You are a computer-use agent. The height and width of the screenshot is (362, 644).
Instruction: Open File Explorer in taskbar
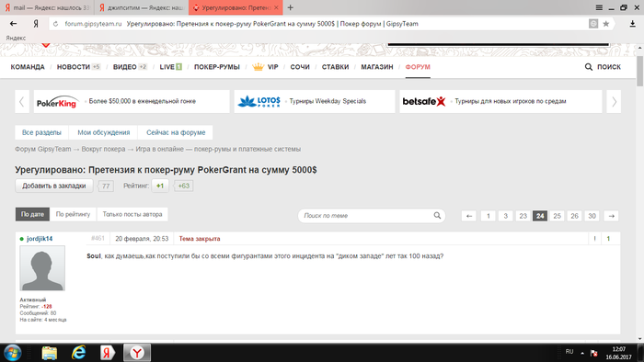pyautogui.click(x=50, y=353)
